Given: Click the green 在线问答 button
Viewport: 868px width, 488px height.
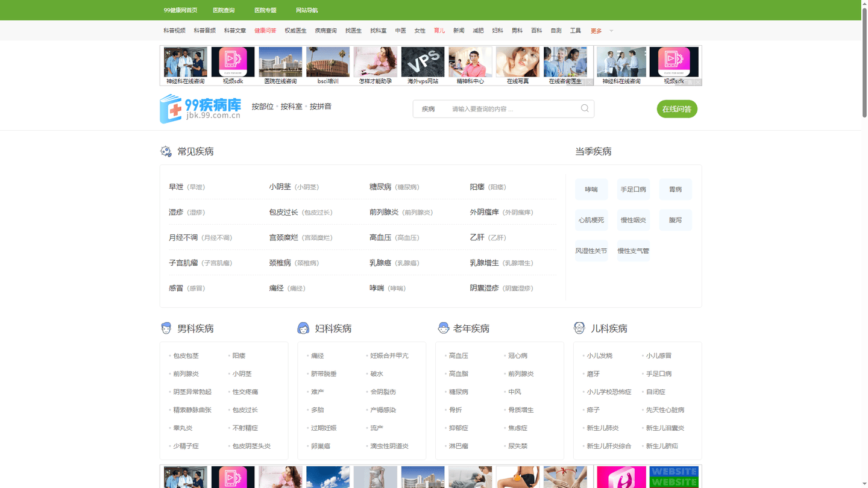Looking at the screenshot, I should pos(677,109).
